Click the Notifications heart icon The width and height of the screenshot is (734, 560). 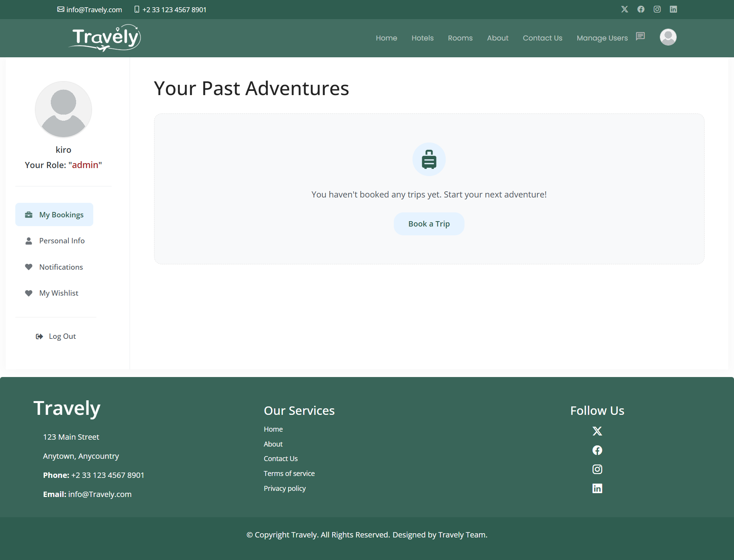tap(29, 267)
